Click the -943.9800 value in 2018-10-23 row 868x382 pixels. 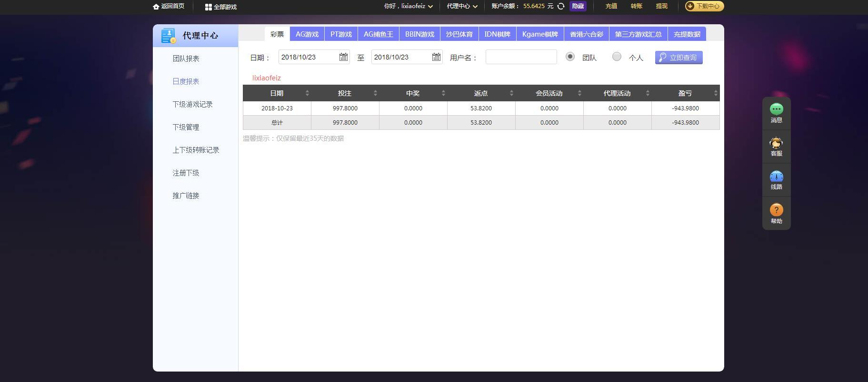686,108
